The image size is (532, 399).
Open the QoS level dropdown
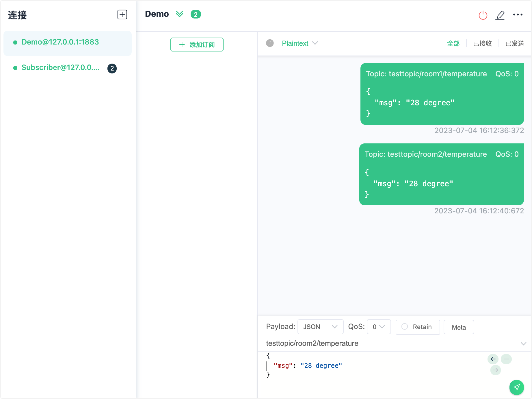[379, 327]
